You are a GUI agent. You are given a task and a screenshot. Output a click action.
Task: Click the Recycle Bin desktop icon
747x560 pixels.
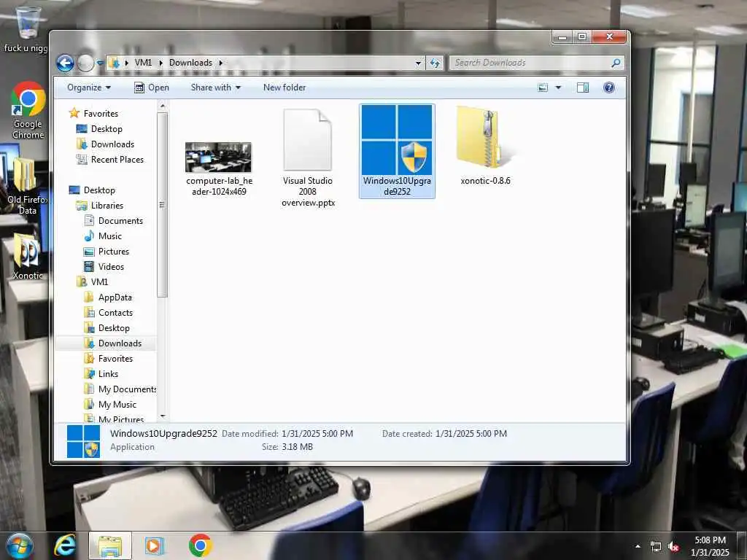(27, 23)
